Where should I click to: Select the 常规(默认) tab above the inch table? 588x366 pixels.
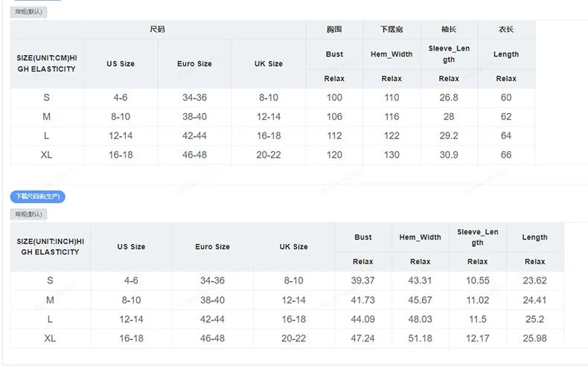tap(28, 214)
